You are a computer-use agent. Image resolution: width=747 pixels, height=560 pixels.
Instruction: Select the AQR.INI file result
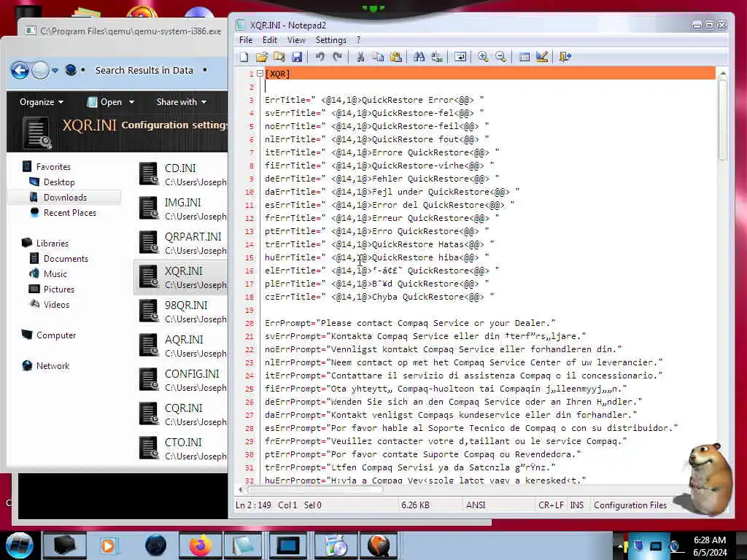tap(182, 346)
